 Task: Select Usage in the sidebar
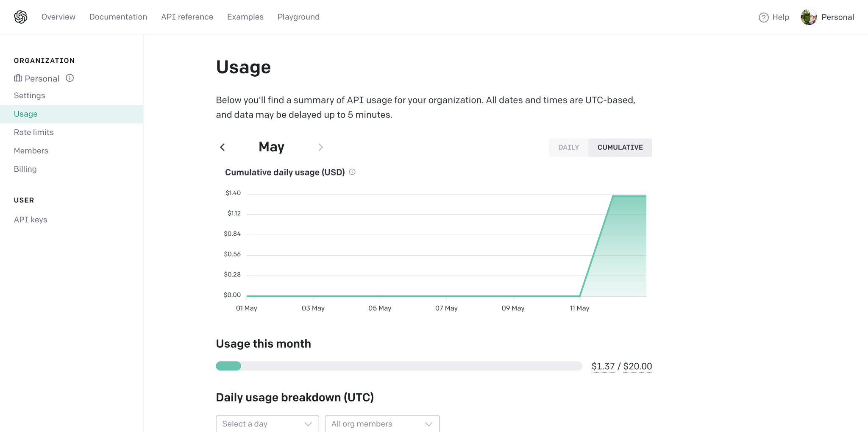(72, 114)
